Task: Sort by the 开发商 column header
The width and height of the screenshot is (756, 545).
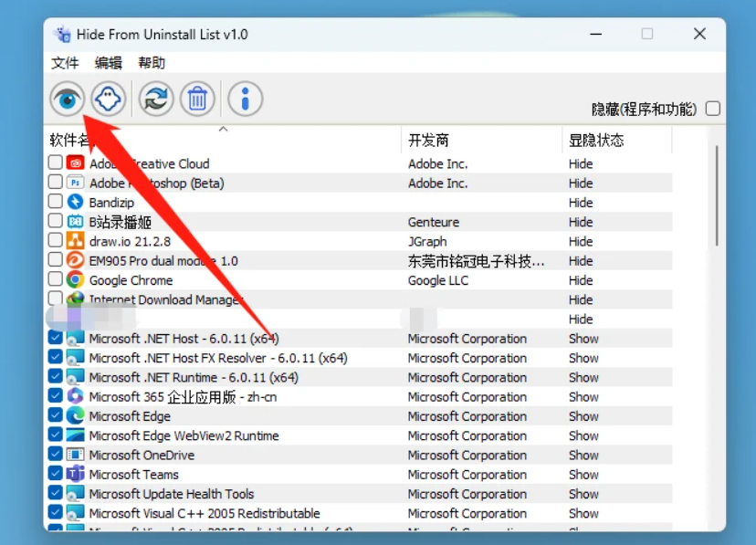Action: [x=481, y=141]
